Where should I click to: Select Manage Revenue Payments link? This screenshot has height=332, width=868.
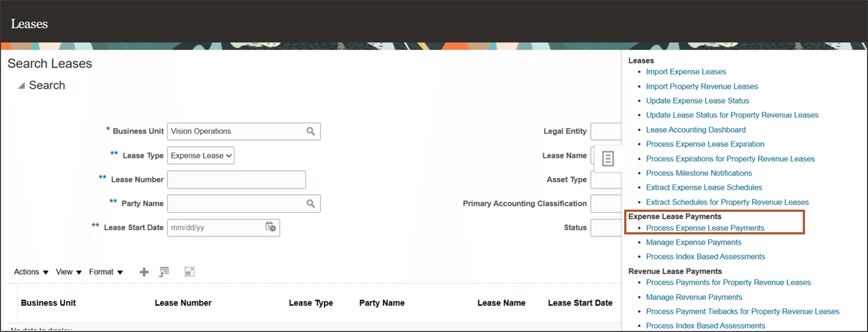click(x=694, y=297)
